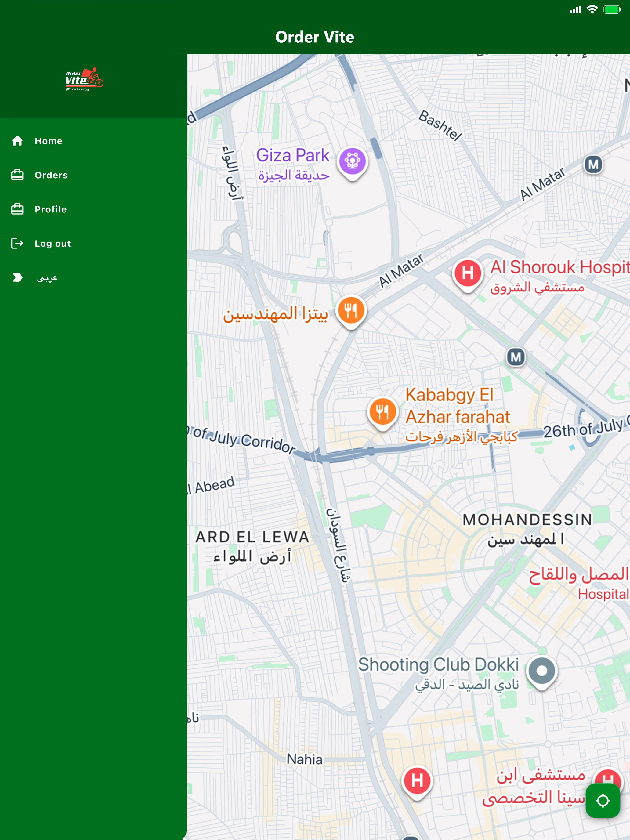Open the Profile menu item
The width and height of the screenshot is (630, 840).
click(93, 209)
